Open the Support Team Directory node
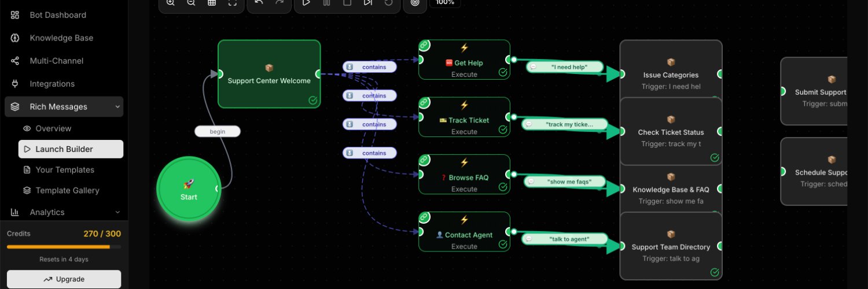 click(x=671, y=246)
